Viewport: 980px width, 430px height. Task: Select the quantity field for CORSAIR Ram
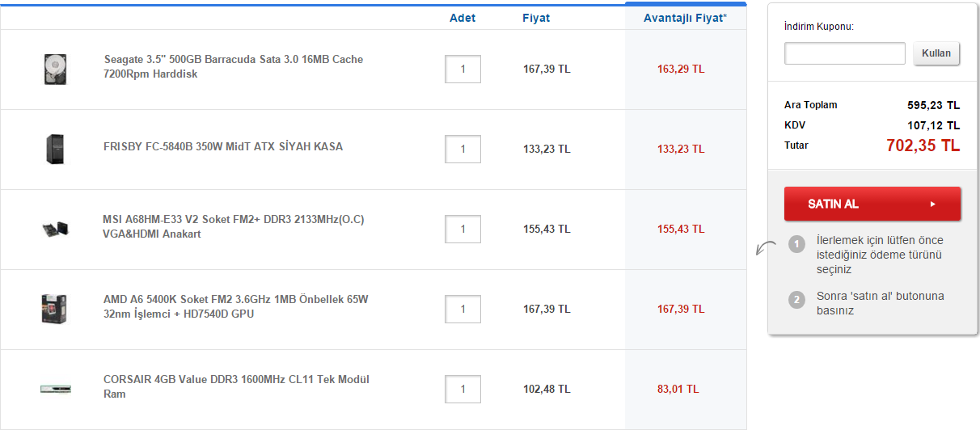[463, 389]
